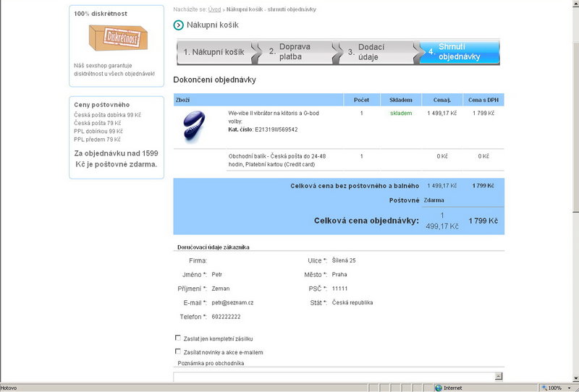Enable Zaslat jen kompletní zásilku checkbox
The height and width of the screenshot is (392, 579).
[x=178, y=338]
